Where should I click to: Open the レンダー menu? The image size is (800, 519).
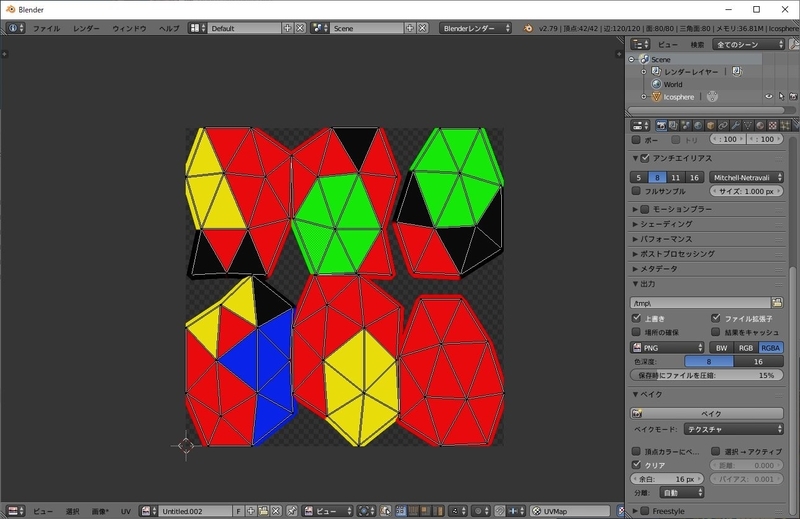click(86, 28)
